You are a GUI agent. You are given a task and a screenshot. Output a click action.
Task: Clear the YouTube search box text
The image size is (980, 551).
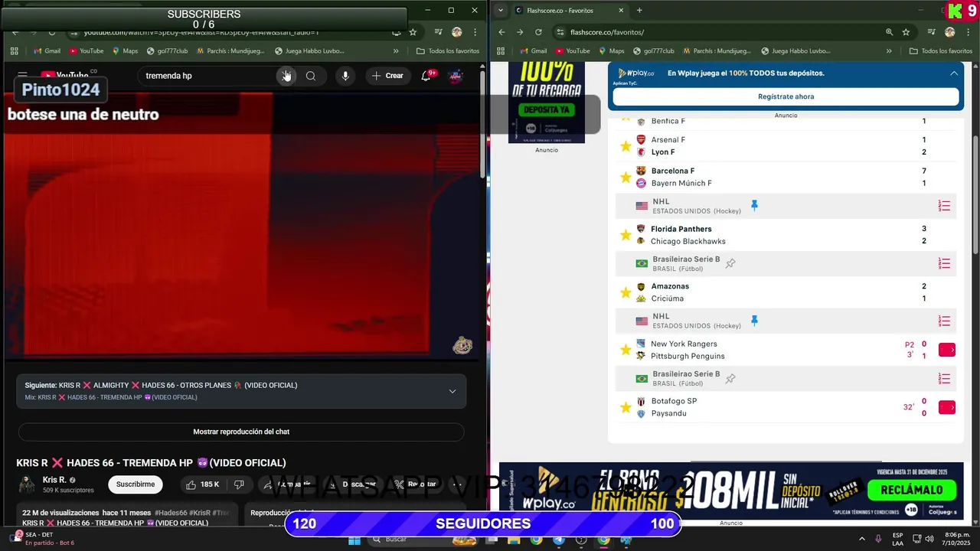pyautogui.click(x=286, y=76)
